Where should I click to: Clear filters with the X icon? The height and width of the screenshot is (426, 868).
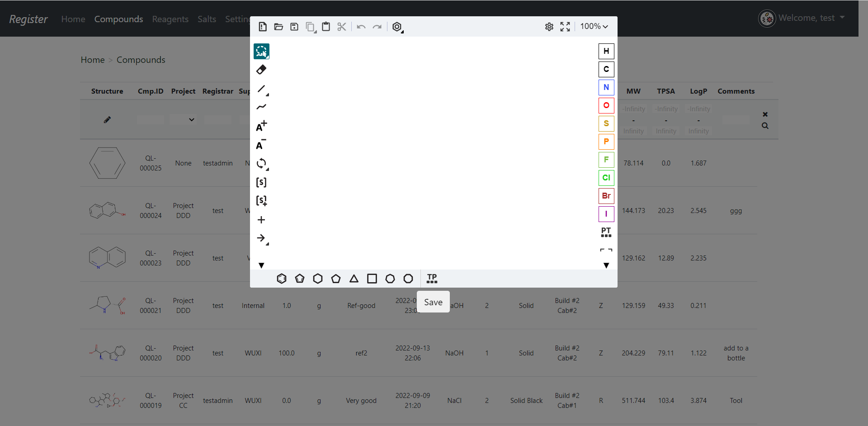click(x=765, y=114)
